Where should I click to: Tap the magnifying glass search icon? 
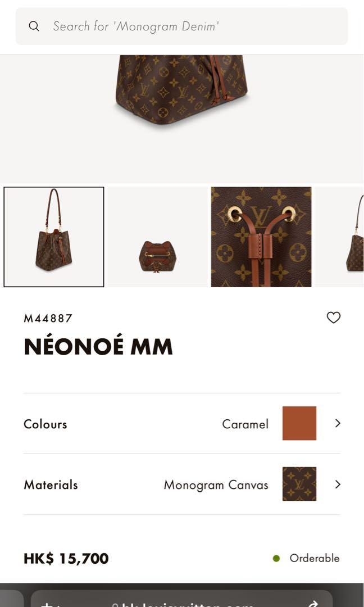pos(34,26)
